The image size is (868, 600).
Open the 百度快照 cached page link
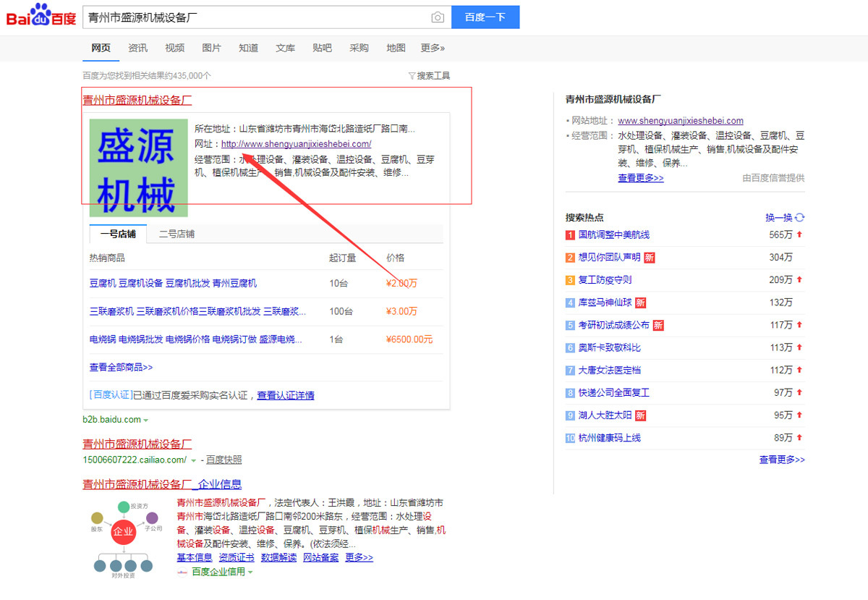click(224, 460)
